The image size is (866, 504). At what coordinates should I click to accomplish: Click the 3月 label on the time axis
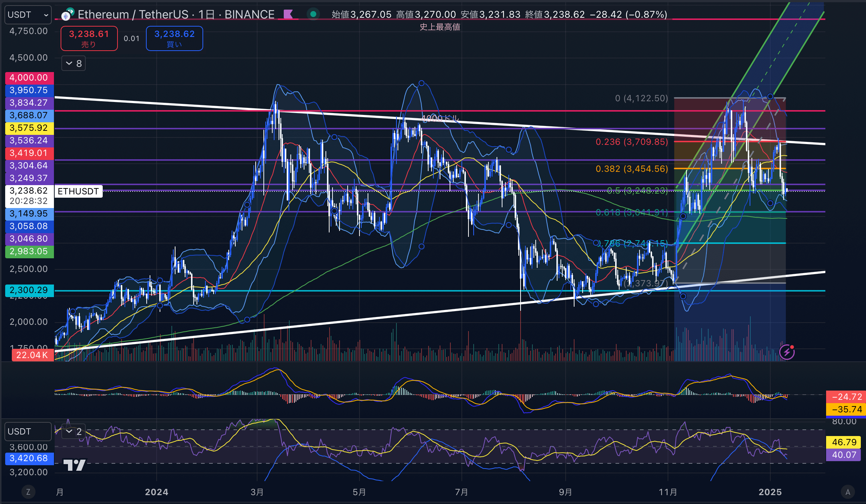coord(257,492)
